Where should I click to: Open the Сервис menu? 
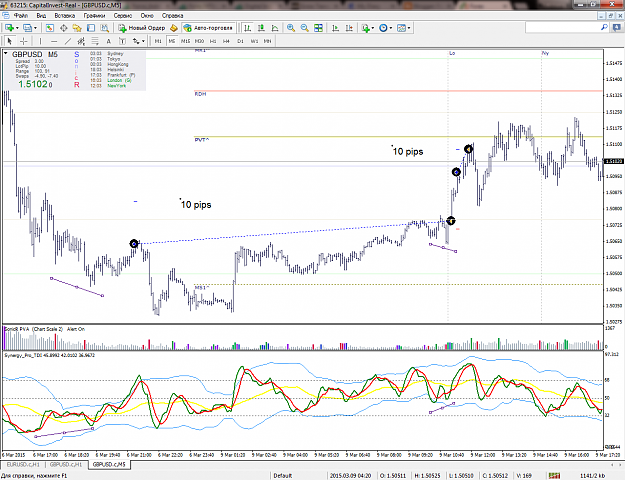click(123, 16)
